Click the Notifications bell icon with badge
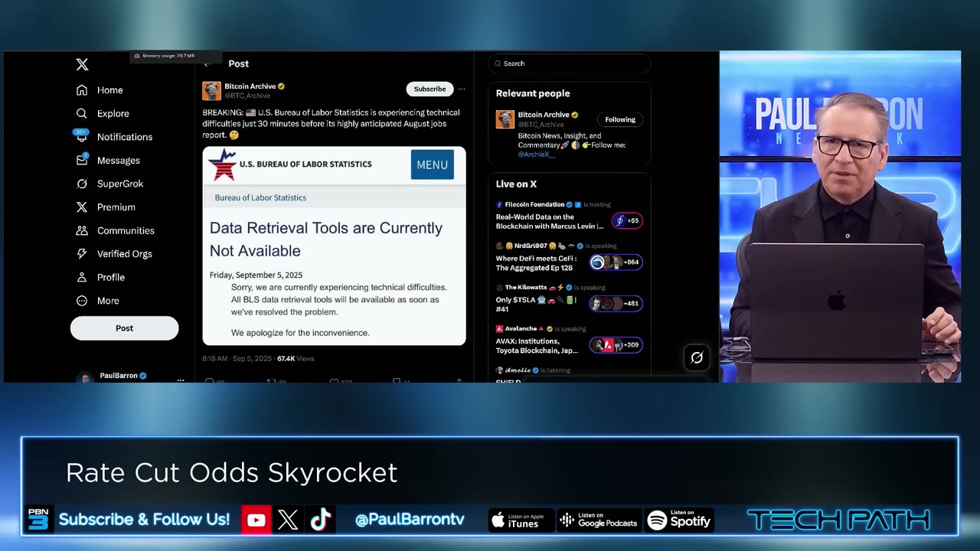 point(81,136)
